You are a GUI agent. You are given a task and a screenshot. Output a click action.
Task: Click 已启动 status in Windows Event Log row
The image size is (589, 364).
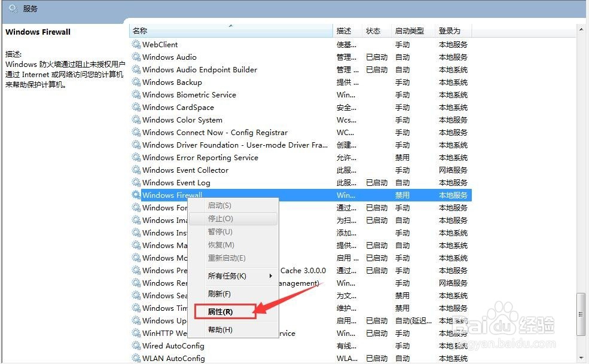[x=377, y=182]
